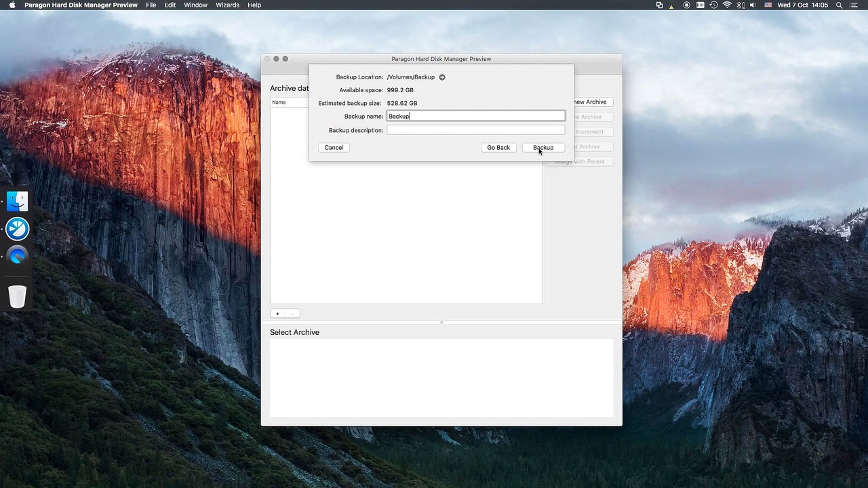Screen dimensions: 868x488
Task: Click the Cancel button in backup dialog
Action: [334, 147]
